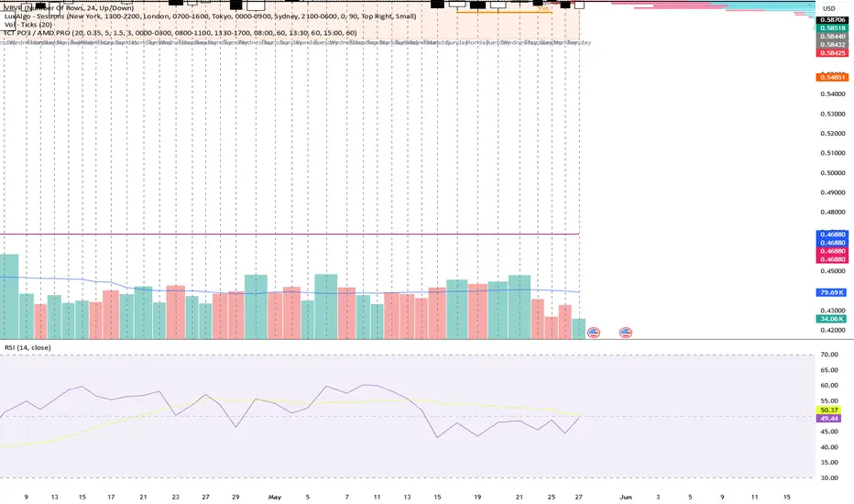
Task: Open the USD currency selector
Action: tap(829, 8)
